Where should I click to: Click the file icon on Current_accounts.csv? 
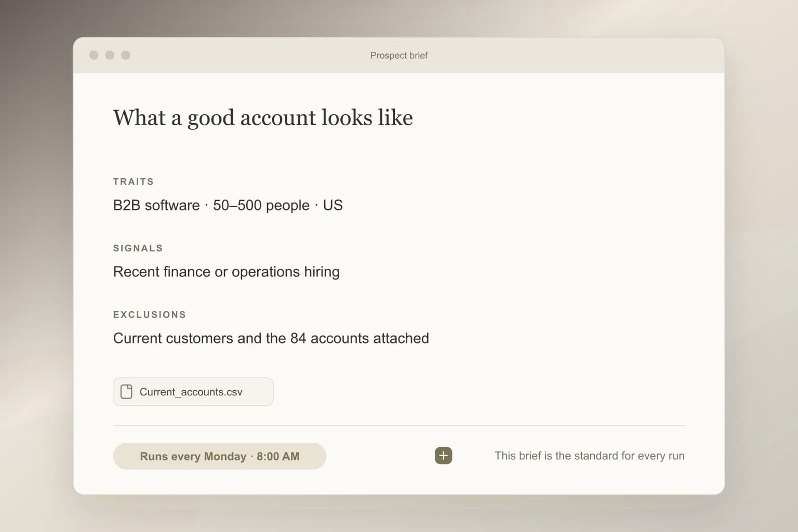pyautogui.click(x=126, y=392)
